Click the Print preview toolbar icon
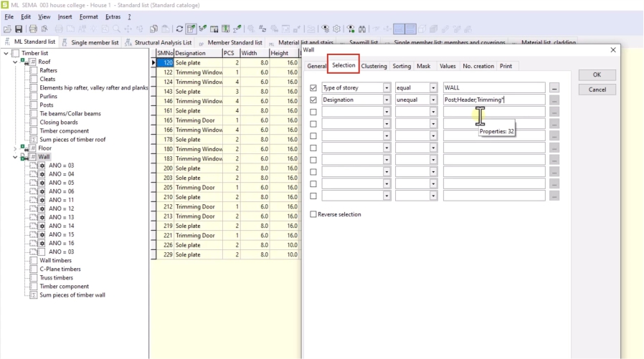Image resolution: width=644 pixels, height=359 pixels. click(x=44, y=29)
